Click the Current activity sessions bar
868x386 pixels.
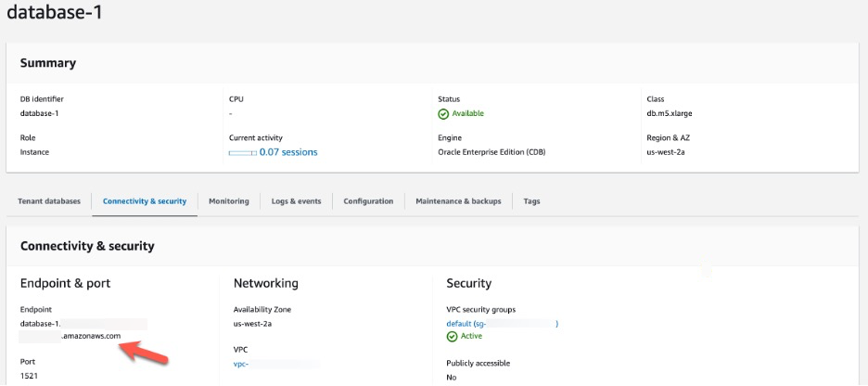242,152
